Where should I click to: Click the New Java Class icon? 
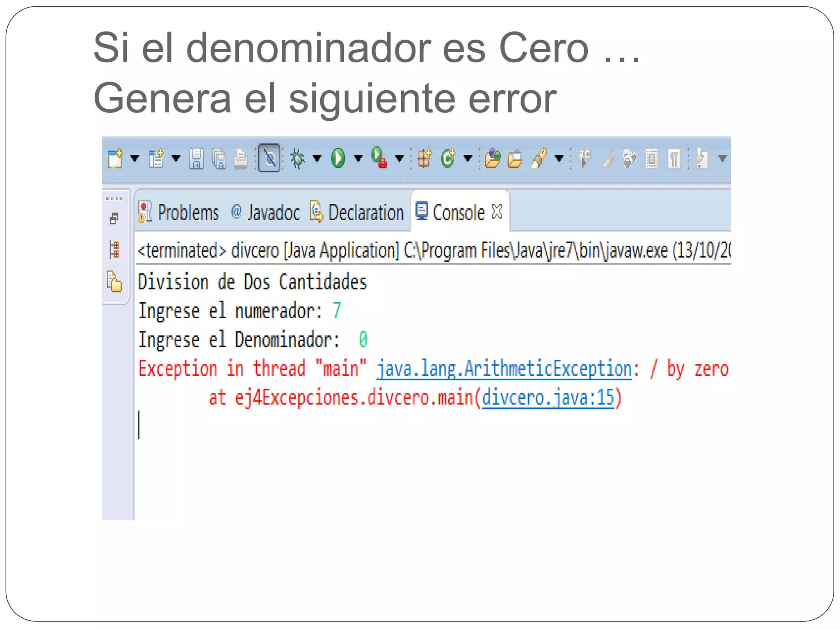point(448,158)
